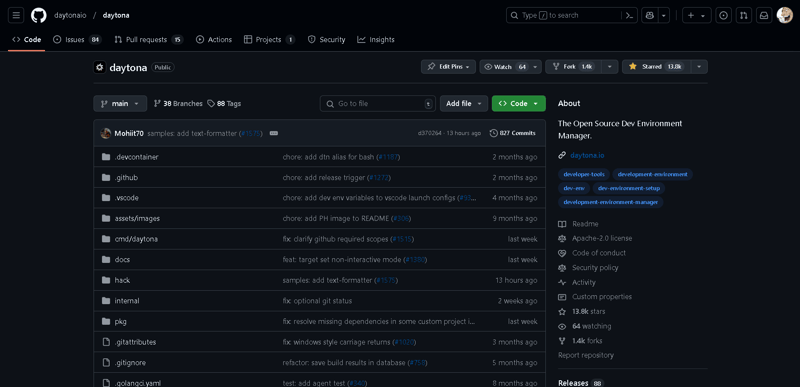Screen dimensions: 800x387
Task: Switch to the Pull requests tab
Action: click(x=148, y=39)
